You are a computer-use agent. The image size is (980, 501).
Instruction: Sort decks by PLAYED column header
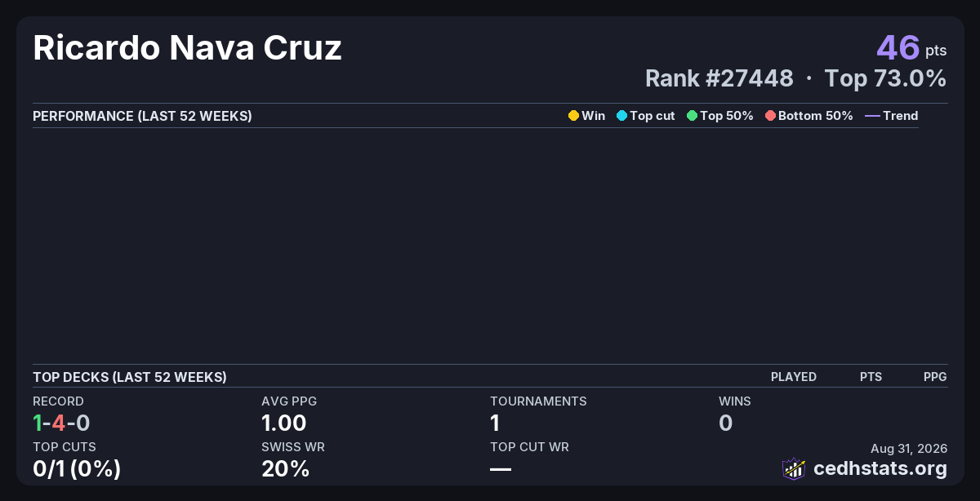(794, 377)
